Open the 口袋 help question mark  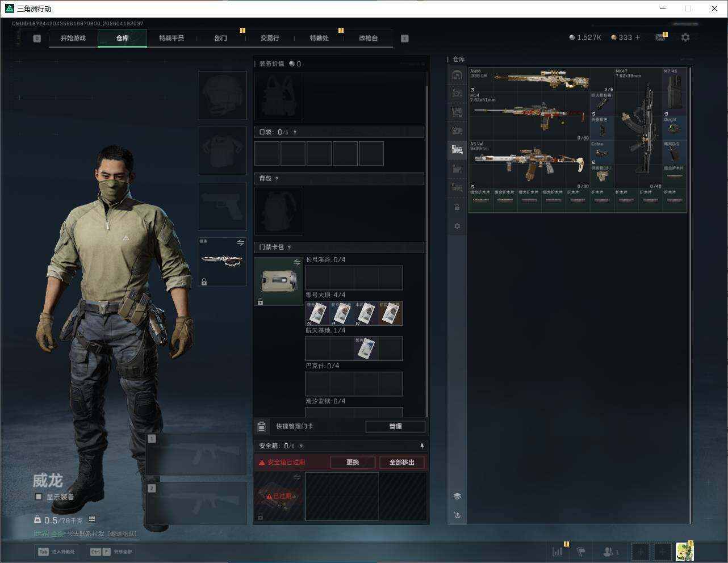tap(295, 132)
